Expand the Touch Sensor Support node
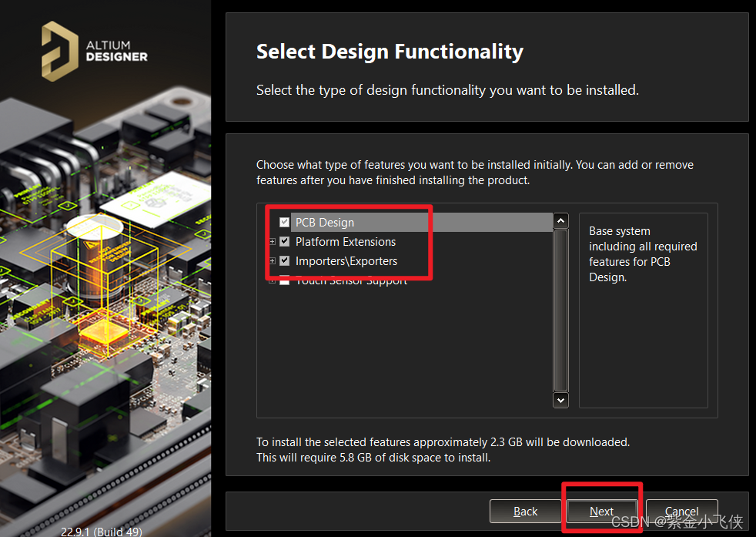Image resolution: width=756 pixels, height=537 pixels. (273, 281)
